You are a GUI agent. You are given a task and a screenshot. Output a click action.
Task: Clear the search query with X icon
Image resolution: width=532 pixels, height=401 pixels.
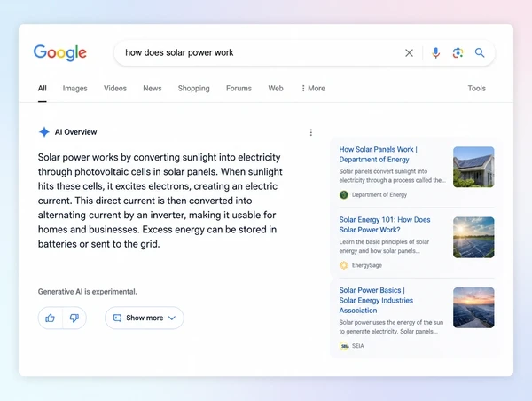pyautogui.click(x=409, y=53)
